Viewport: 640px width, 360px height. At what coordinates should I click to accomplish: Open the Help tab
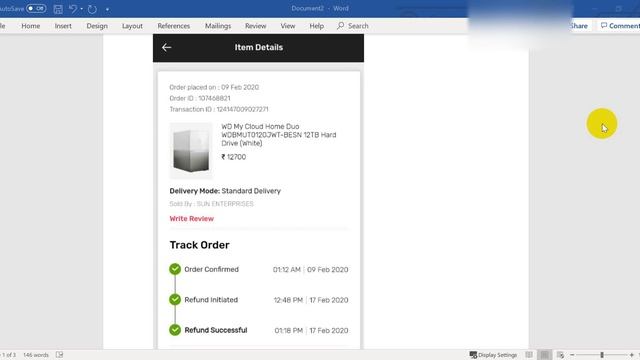pyautogui.click(x=316, y=26)
